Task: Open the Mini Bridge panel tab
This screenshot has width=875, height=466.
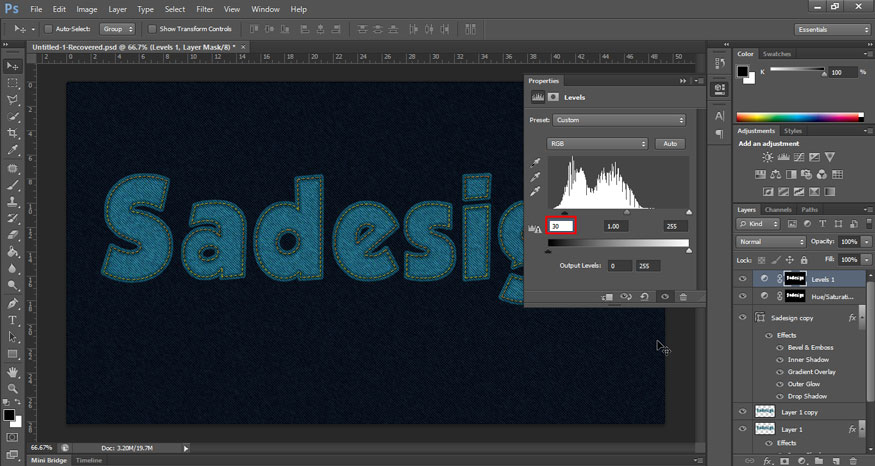Action: (x=49, y=460)
